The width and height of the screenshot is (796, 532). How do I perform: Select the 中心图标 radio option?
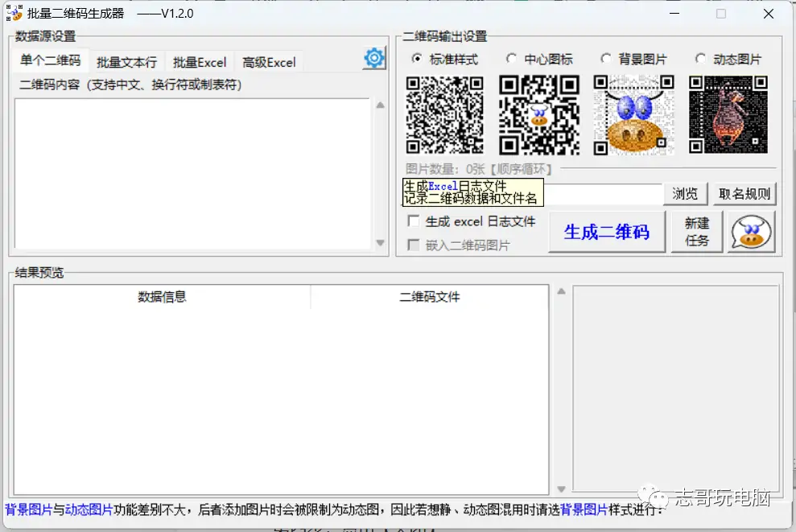pos(512,59)
